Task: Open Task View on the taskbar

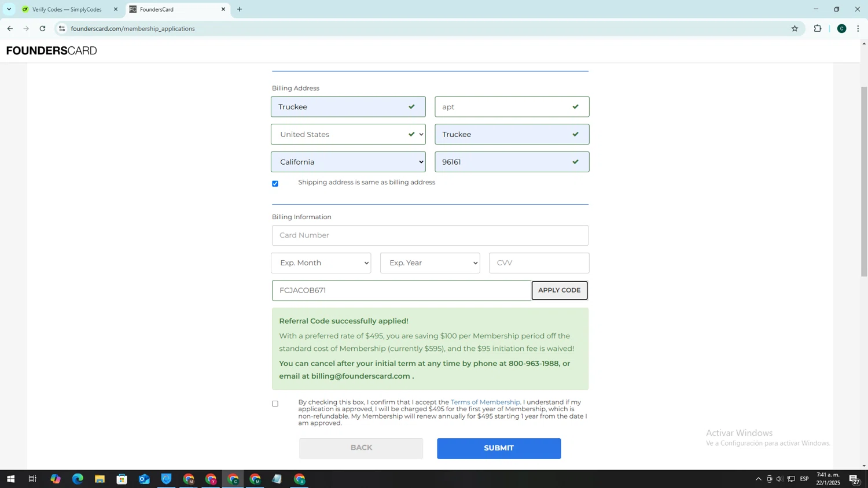Action: coord(32,479)
